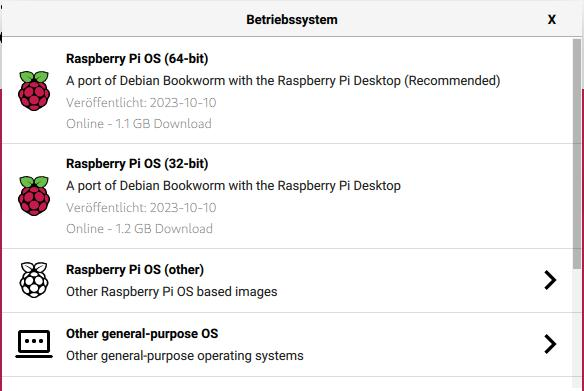This screenshot has height=391, width=584.
Task: Click 'Other Raspberry Pi OS based images' text
Action: coord(172,292)
